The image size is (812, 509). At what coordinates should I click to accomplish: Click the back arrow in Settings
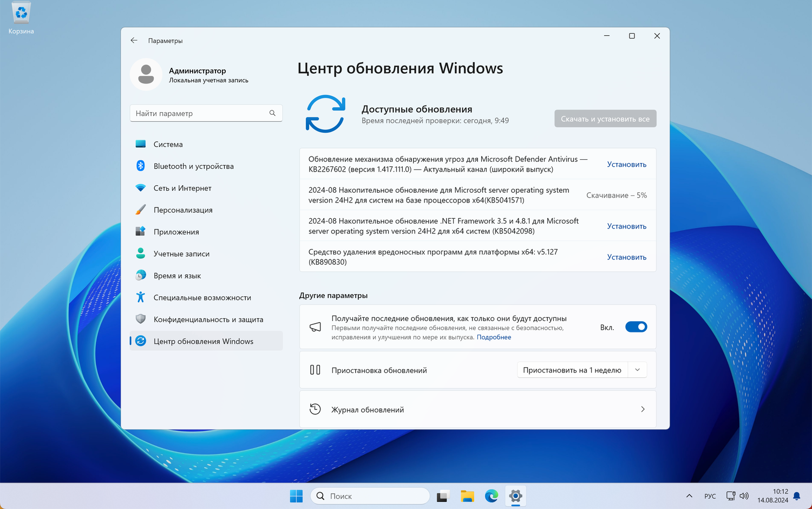tap(134, 41)
